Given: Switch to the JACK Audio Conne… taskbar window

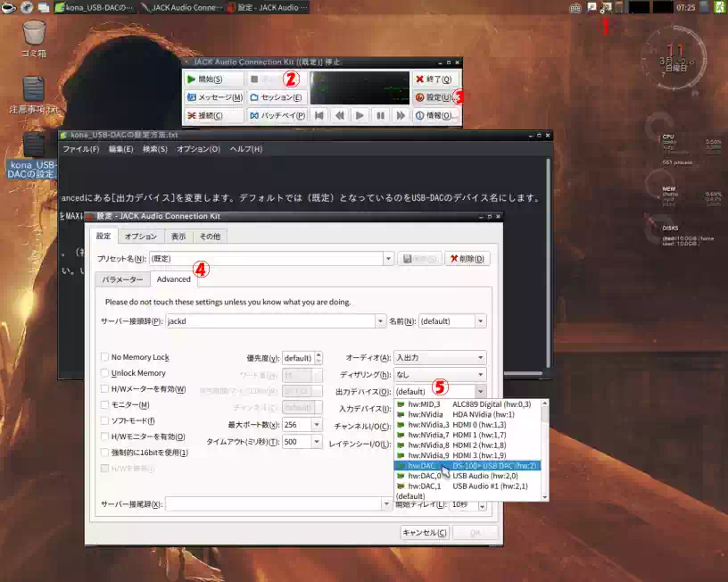Looking at the screenshot, I should pyautogui.click(x=181, y=7).
